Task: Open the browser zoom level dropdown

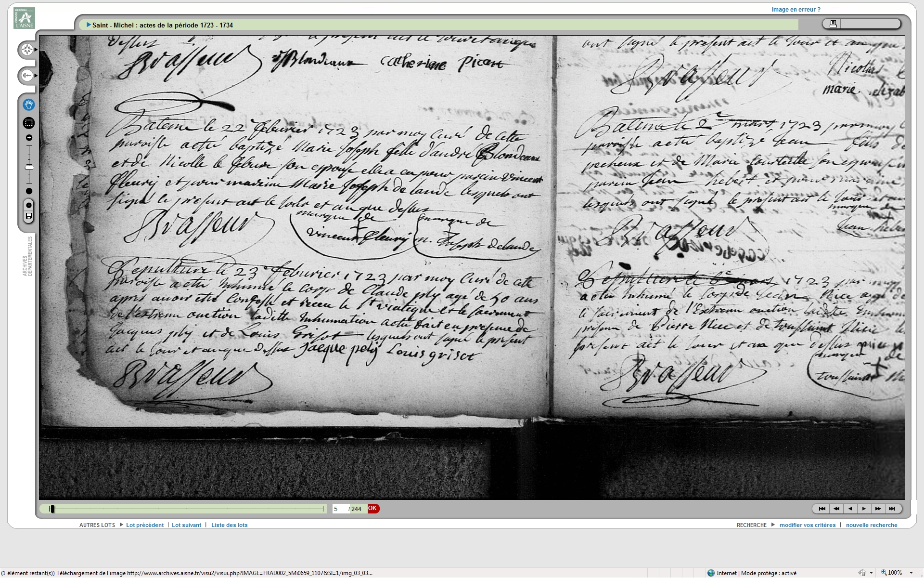Action: coord(911,573)
